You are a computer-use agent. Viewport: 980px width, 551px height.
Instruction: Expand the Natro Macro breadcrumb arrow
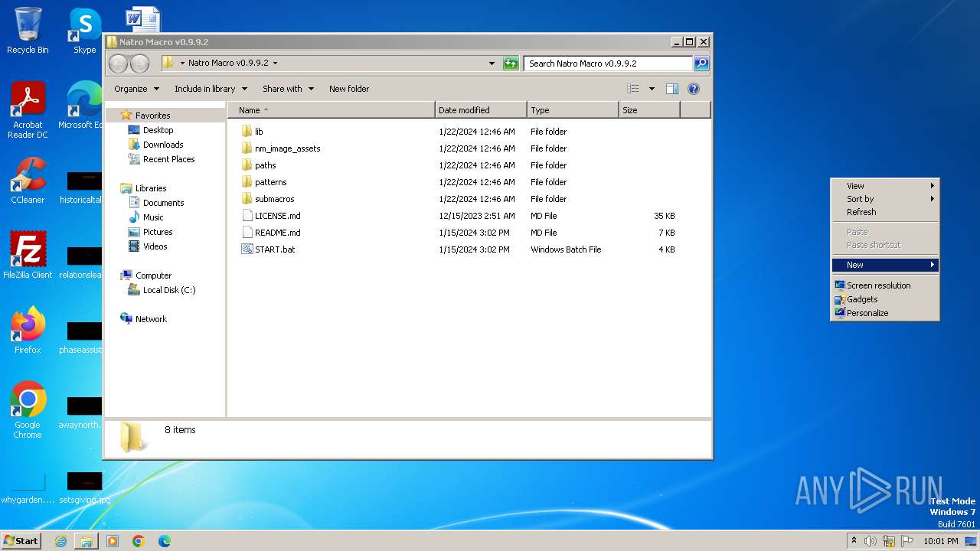point(276,64)
